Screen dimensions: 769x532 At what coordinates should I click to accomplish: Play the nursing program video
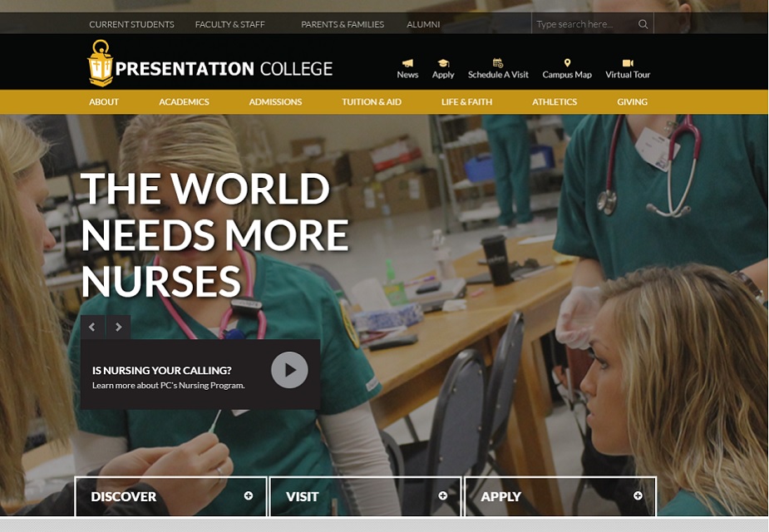(x=289, y=371)
